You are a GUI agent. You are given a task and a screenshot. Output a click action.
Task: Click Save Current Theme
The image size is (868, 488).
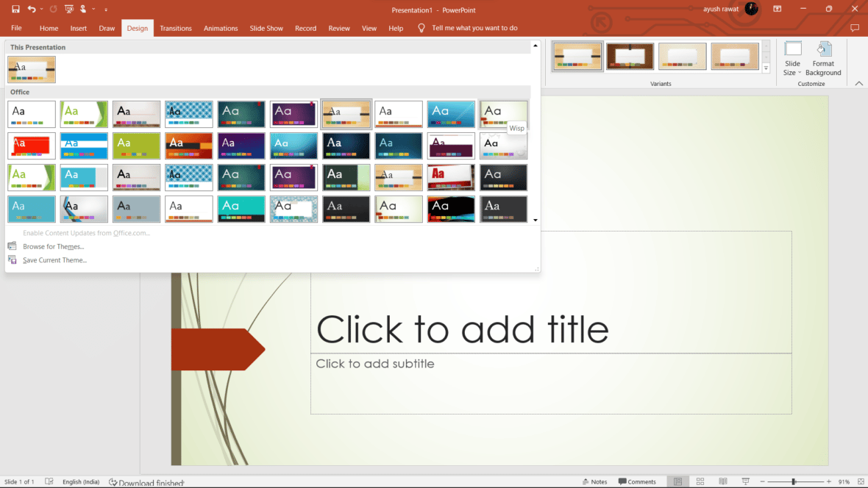coord(53,259)
